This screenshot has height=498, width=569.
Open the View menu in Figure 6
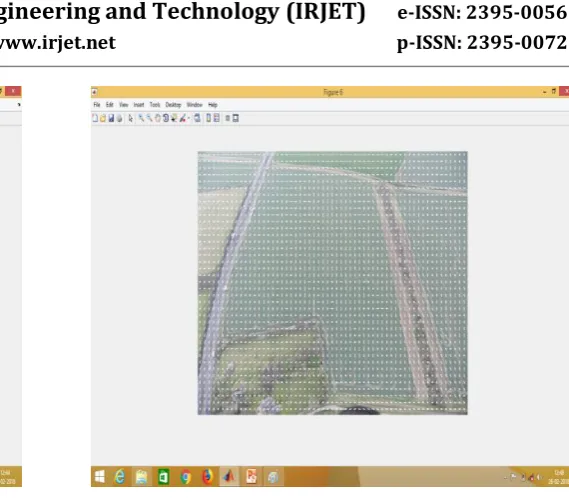tap(124, 105)
